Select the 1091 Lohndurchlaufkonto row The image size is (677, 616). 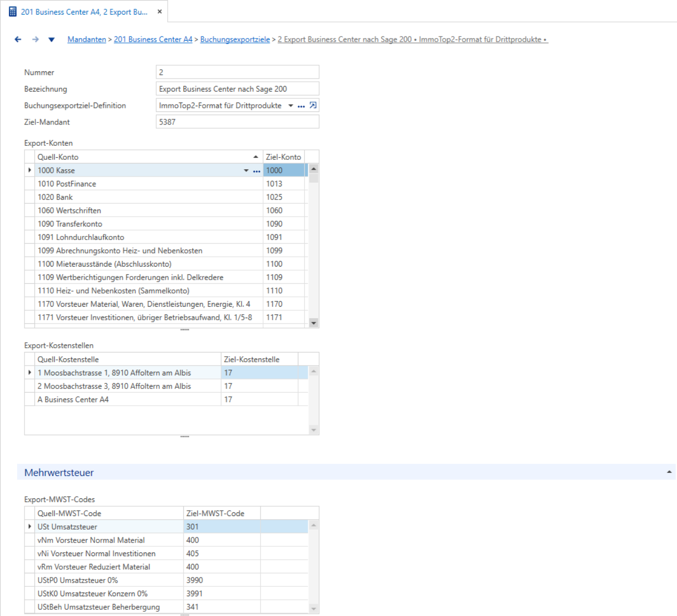pos(166,237)
